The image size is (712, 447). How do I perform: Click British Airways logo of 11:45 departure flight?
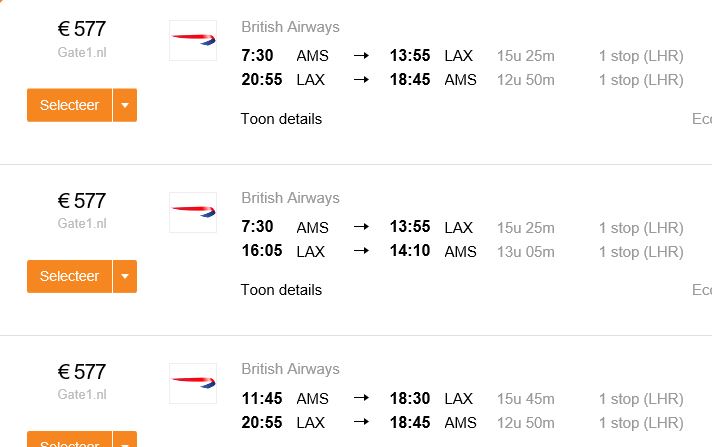tap(193, 383)
